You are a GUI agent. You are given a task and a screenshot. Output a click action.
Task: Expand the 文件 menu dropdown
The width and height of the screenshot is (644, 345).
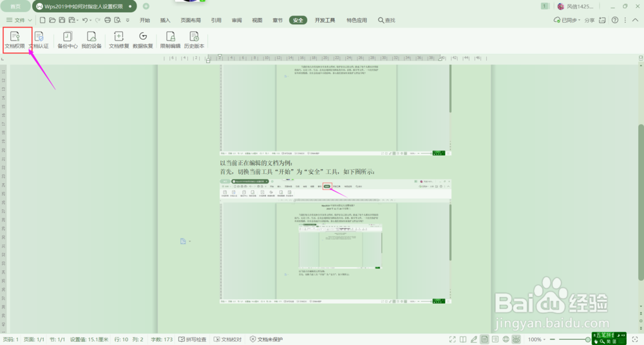[19, 20]
